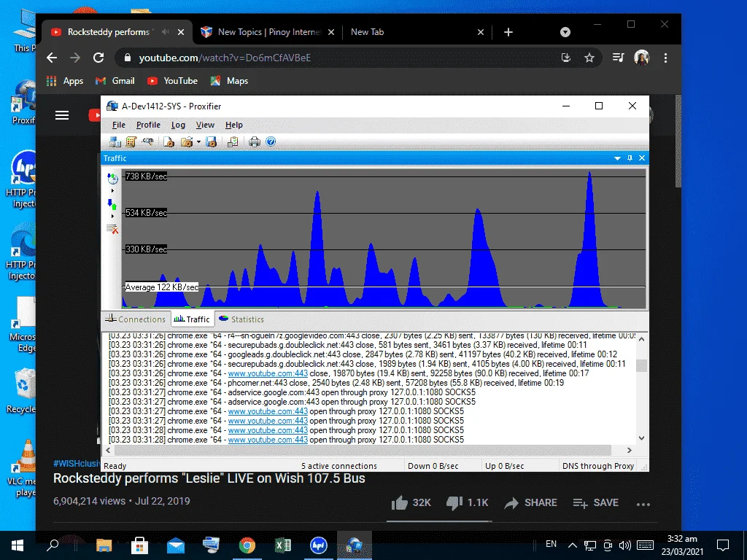Open the View menu in Proxifier
This screenshot has width=747, height=560.
point(205,125)
